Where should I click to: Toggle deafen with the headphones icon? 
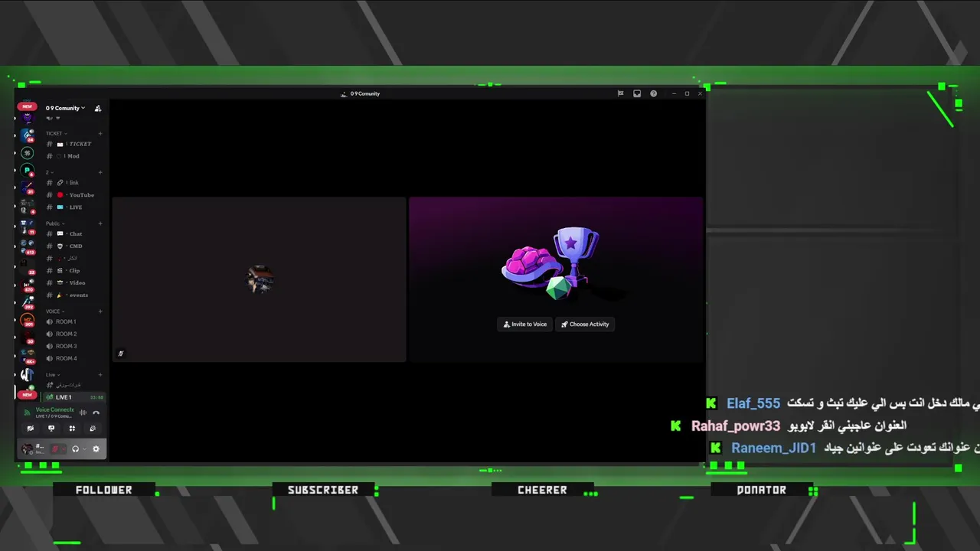75,449
